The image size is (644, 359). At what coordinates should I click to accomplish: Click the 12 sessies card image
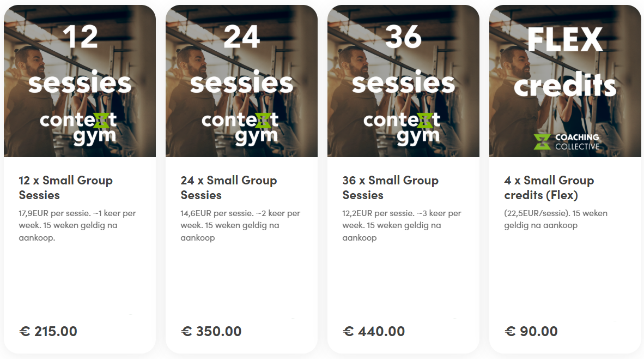pyautogui.click(x=80, y=81)
